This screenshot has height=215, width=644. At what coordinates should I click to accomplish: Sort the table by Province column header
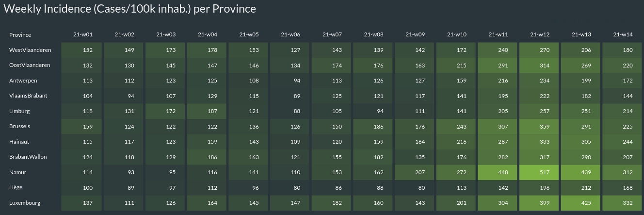click(20, 35)
